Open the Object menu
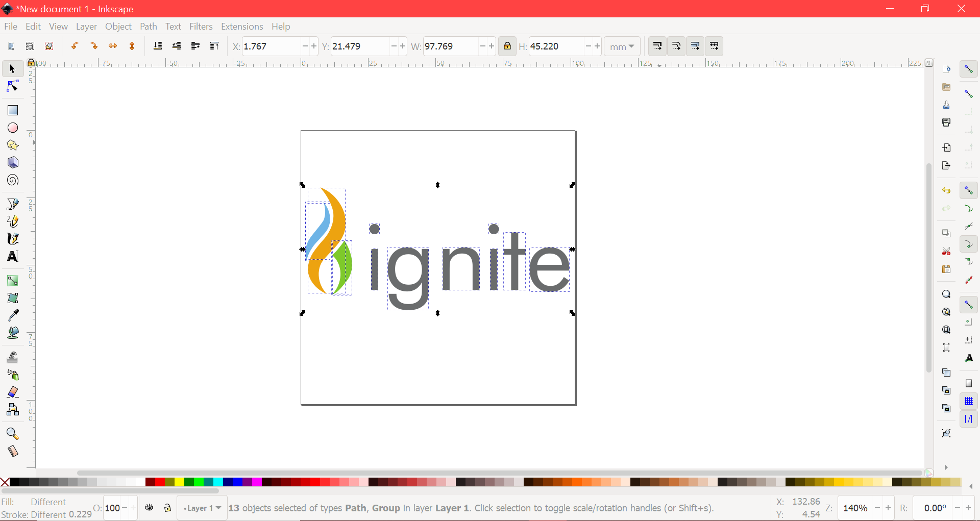 (118, 27)
